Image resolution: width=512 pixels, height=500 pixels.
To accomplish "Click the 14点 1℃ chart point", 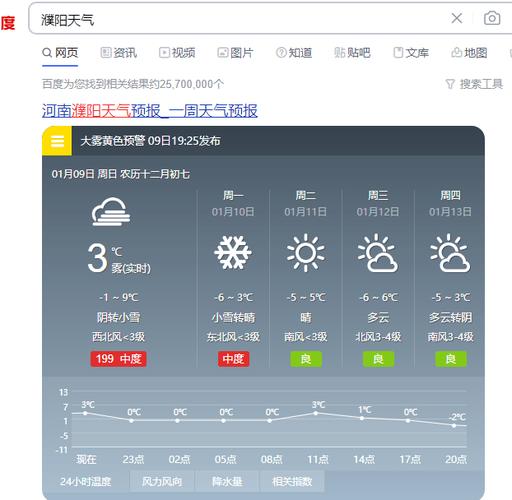I will point(362,418).
